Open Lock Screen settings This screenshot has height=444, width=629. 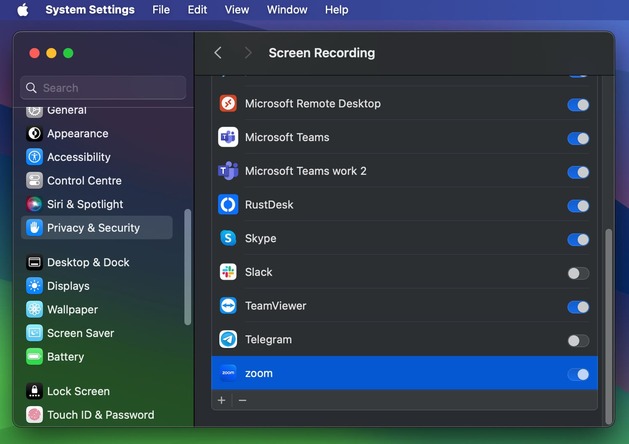(x=97, y=391)
